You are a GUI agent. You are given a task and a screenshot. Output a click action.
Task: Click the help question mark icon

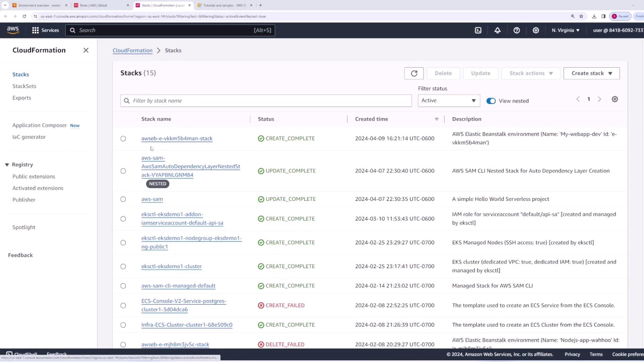point(517,30)
